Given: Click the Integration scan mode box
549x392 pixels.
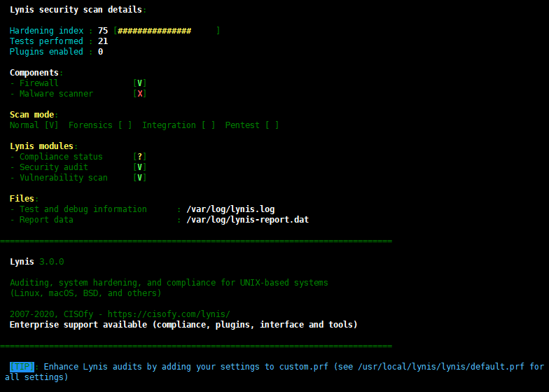Looking at the screenshot, I should tap(209, 125).
